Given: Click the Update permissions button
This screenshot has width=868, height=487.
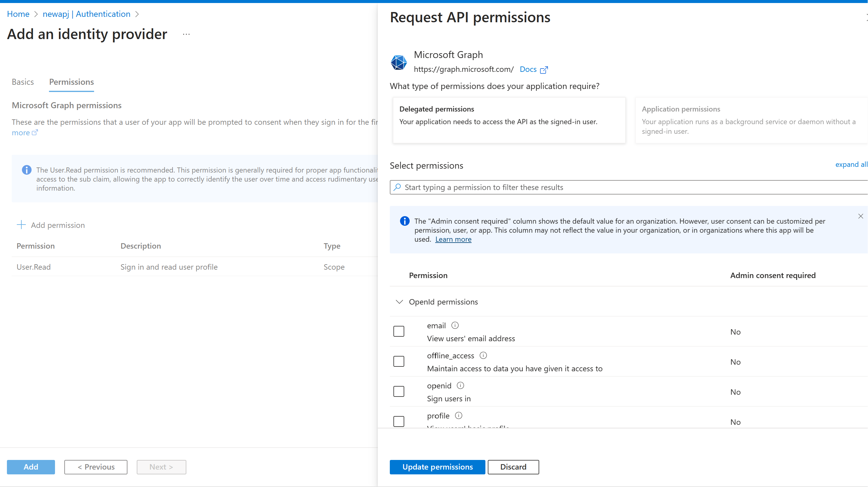Looking at the screenshot, I should (x=437, y=467).
